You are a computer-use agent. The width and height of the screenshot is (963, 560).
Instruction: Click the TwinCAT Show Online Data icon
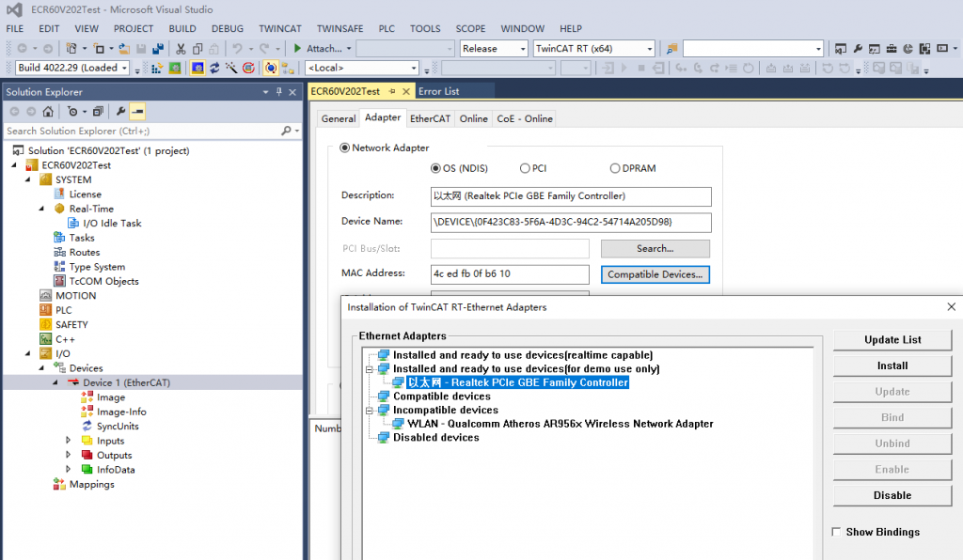pos(270,68)
